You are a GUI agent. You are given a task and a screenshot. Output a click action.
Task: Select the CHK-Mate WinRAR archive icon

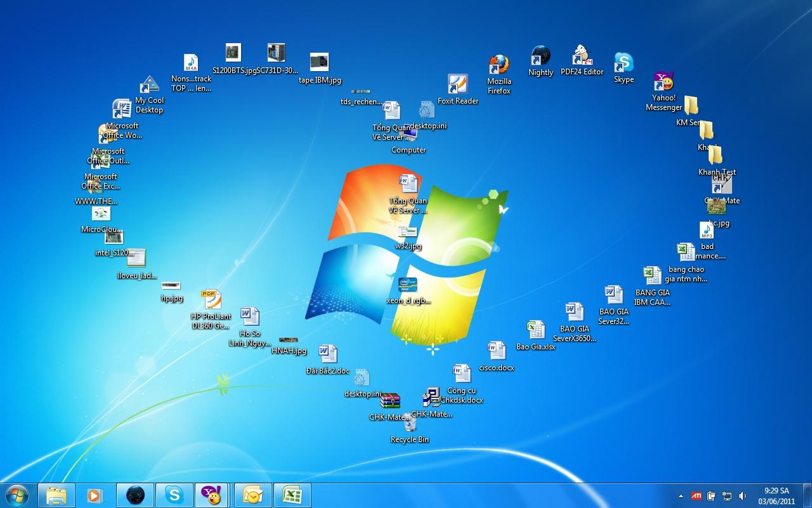(x=390, y=401)
